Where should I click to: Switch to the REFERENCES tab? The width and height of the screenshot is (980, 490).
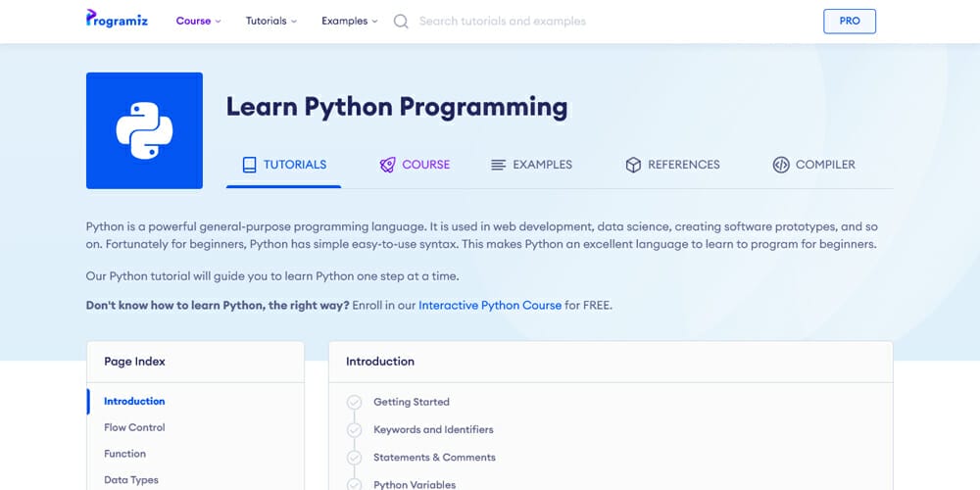pyautogui.click(x=672, y=165)
